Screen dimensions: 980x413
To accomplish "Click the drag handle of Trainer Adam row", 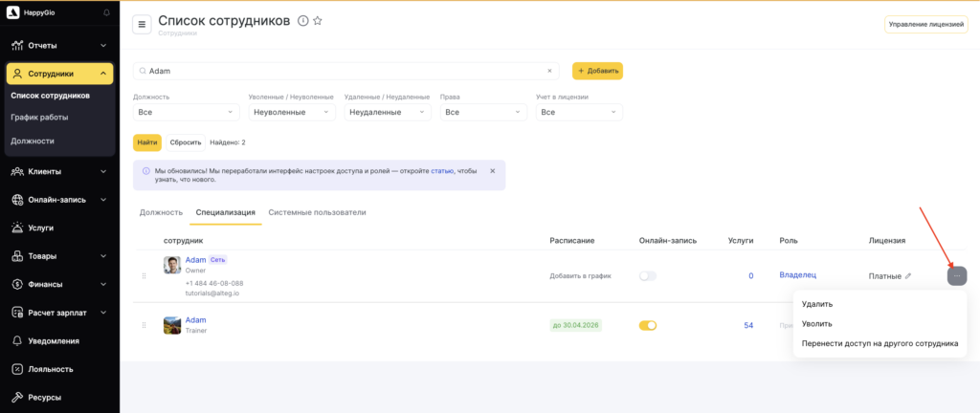I will pos(144,325).
